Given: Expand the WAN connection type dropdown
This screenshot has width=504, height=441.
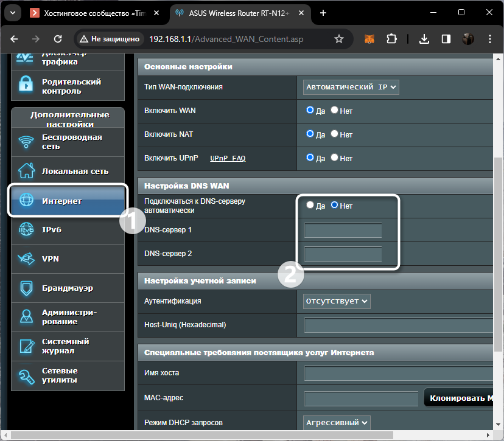Looking at the screenshot, I should pos(351,87).
